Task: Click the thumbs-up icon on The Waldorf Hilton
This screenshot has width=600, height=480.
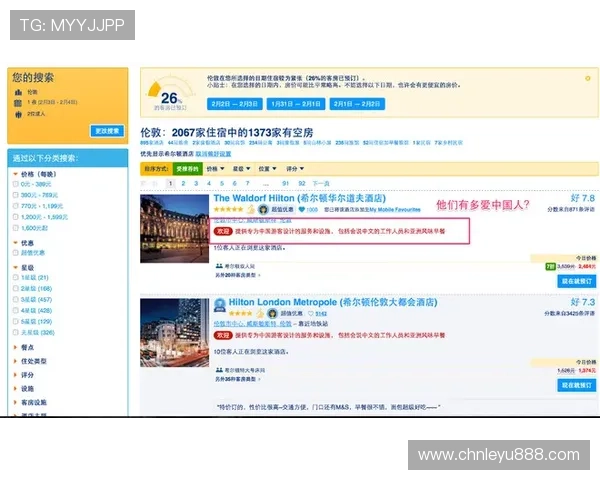Action: point(251,209)
